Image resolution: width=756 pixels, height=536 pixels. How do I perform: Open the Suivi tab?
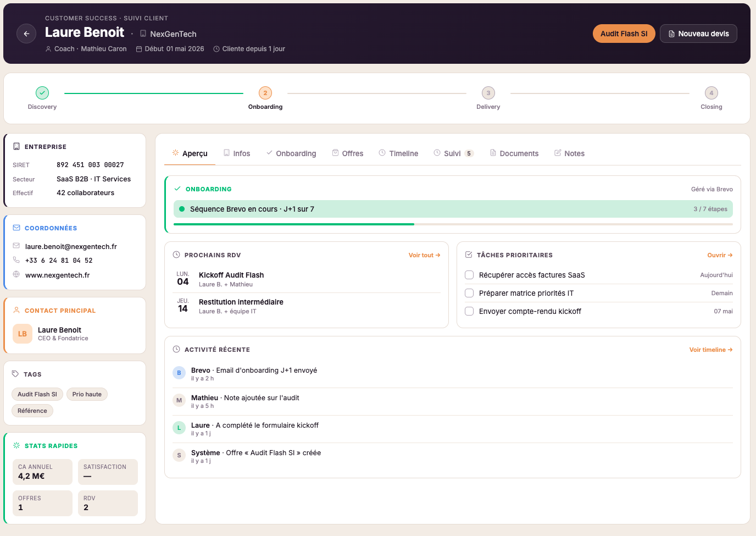(453, 153)
